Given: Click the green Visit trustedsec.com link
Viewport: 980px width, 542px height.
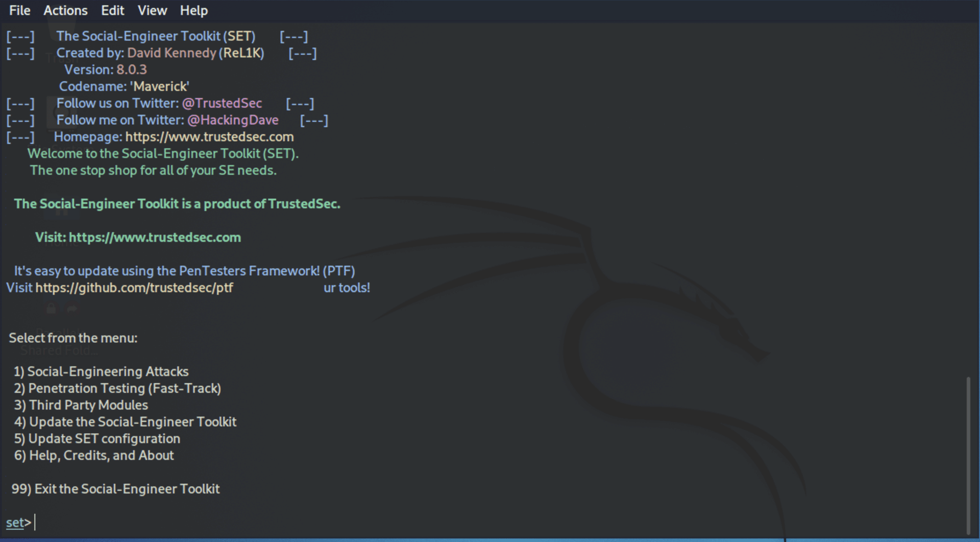Looking at the screenshot, I should 154,238.
